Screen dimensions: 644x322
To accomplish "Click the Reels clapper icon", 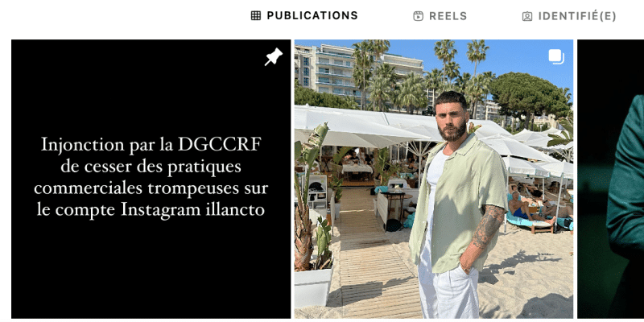I will [418, 16].
